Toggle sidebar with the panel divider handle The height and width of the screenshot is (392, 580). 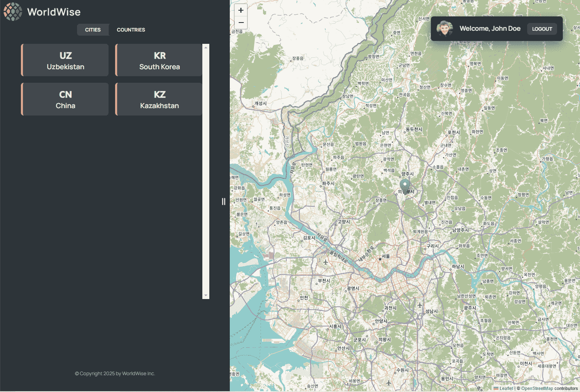223,201
